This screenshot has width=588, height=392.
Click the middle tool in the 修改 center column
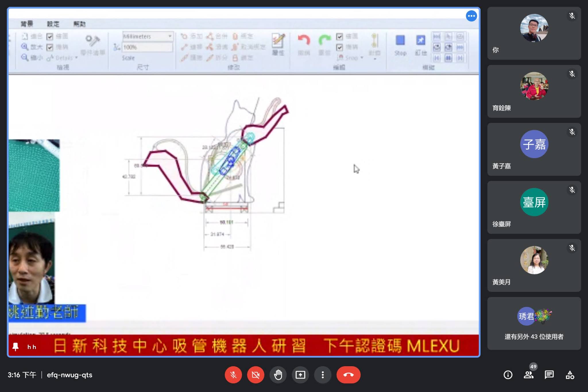pyautogui.click(x=210, y=47)
